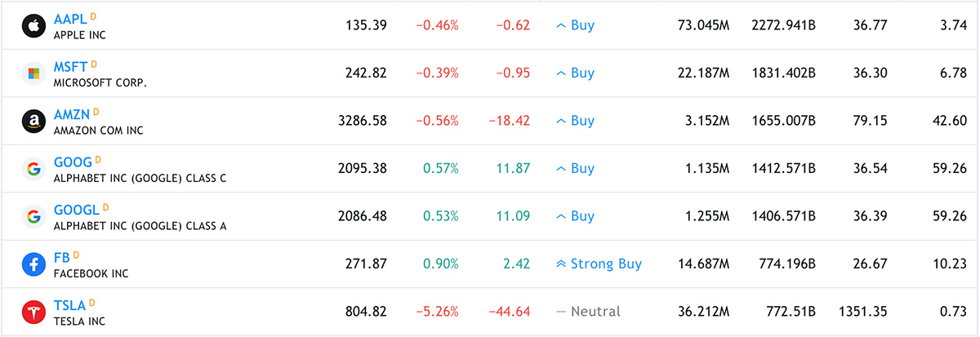The height and width of the screenshot is (337, 980).
Task: Click Apple's Buy rating
Action: [x=575, y=25]
